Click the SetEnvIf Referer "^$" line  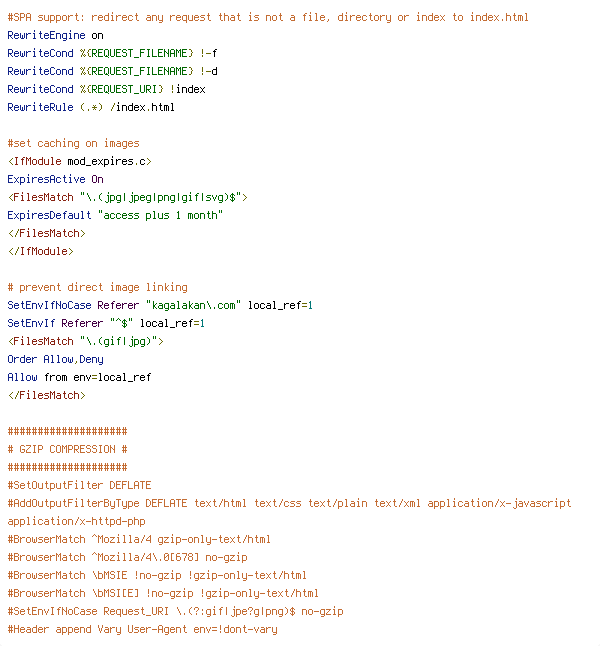106,323
